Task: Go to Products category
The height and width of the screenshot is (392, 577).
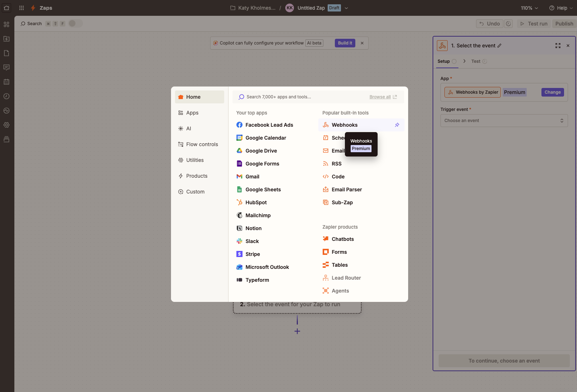Action: (199, 176)
